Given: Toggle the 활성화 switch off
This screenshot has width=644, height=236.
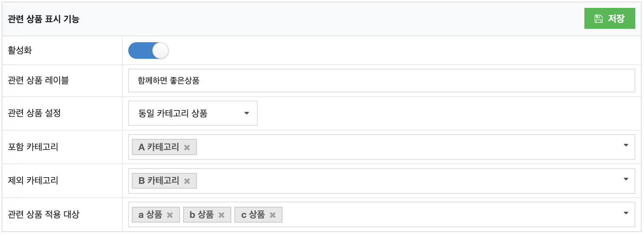Looking at the screenshot, I should pyautogui.click(x=148, y=51).
